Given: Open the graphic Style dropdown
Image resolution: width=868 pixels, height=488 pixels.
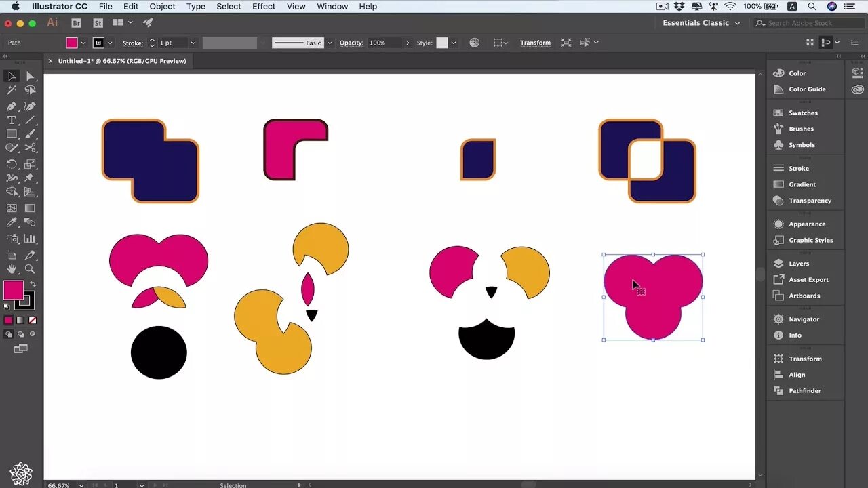Looking at the screenshot, I should [453, 43].
